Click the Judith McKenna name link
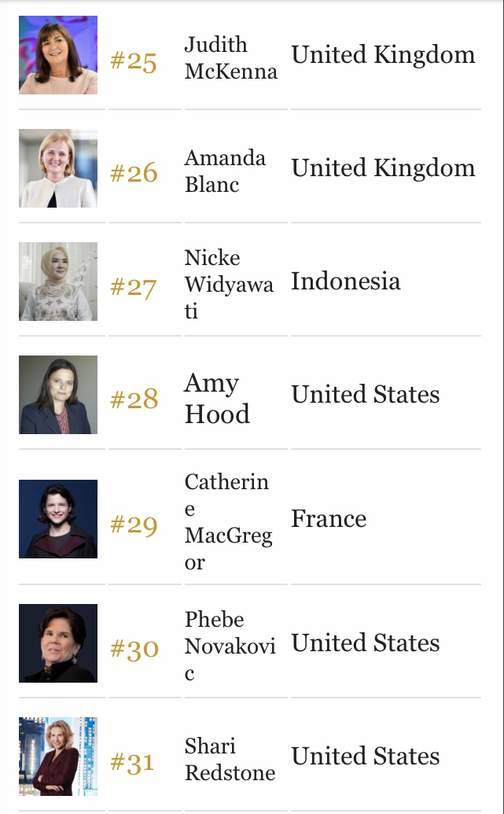Image resolution: width=504 pixels, height=814 pixels. click(231, 57)
